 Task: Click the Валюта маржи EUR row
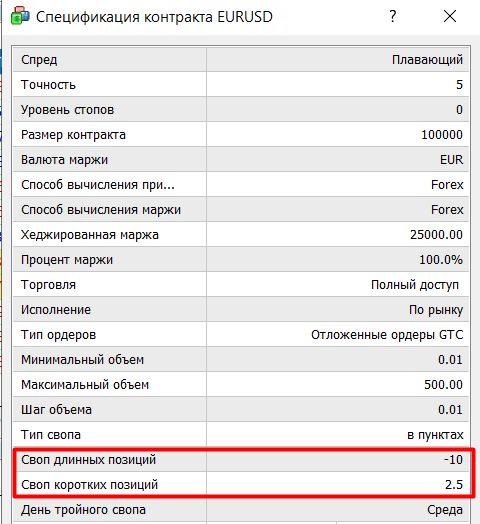tap(241, 160)
